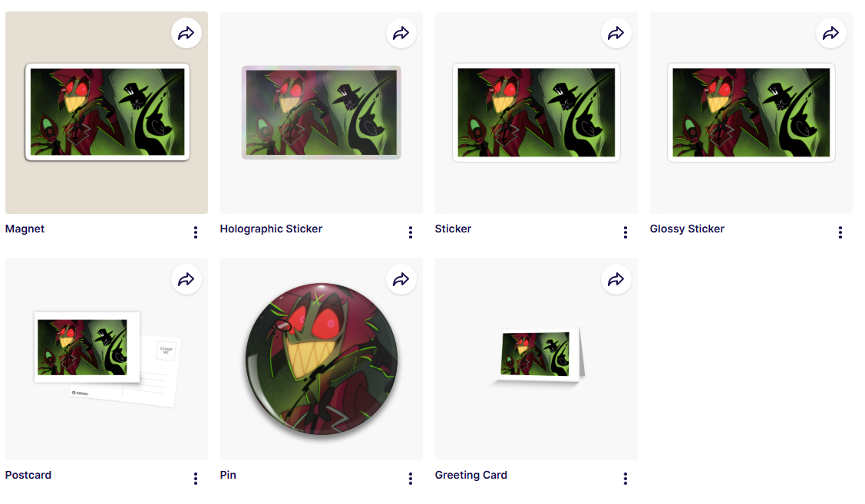Open the Magnet three-dot options menu
This screenshot has height=504, width=865.
(x=196, y=232)
